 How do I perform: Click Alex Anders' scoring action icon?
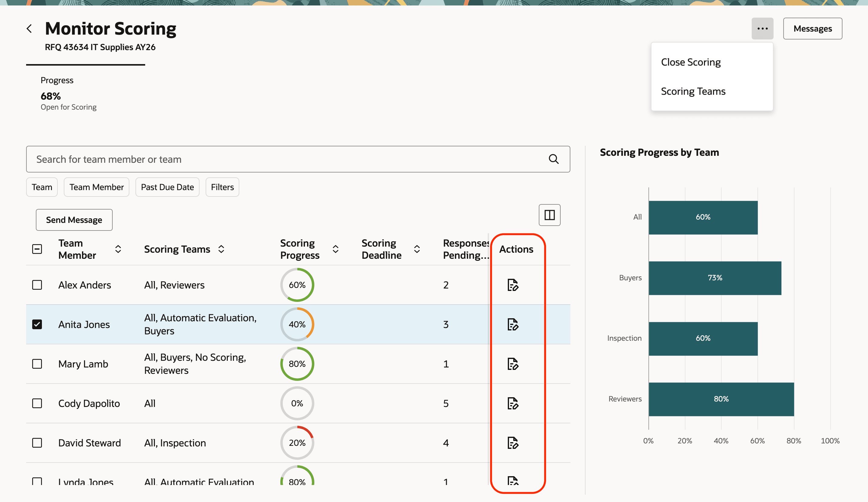click(x=513, y=285)
